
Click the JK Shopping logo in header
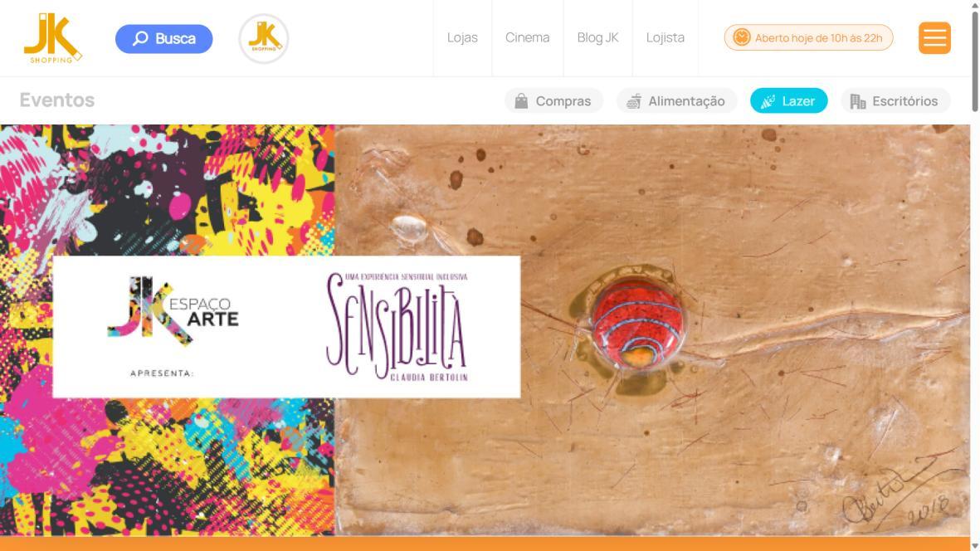52,38
